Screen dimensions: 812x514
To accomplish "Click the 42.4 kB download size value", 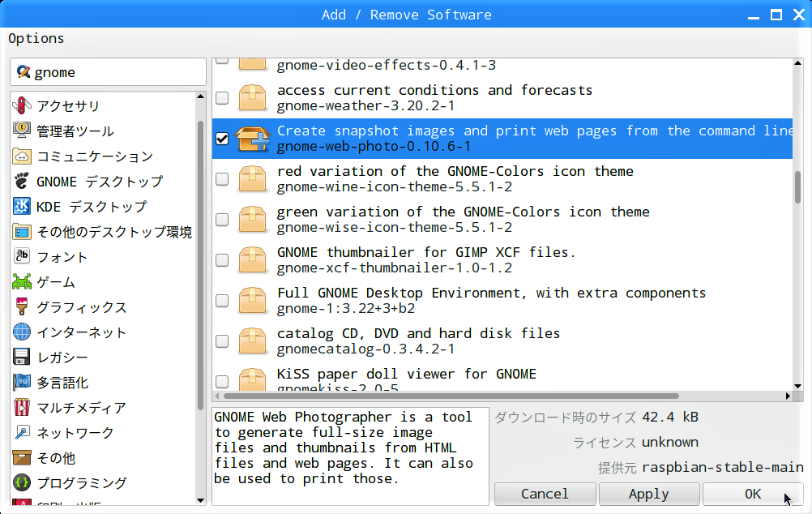I will pos(670,417).
